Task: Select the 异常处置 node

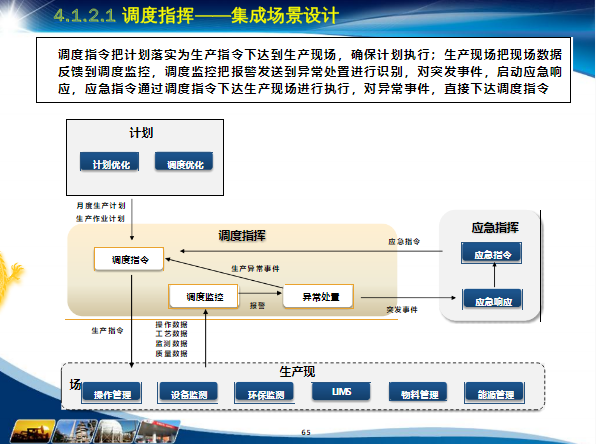Action: [x=319, y=296]
